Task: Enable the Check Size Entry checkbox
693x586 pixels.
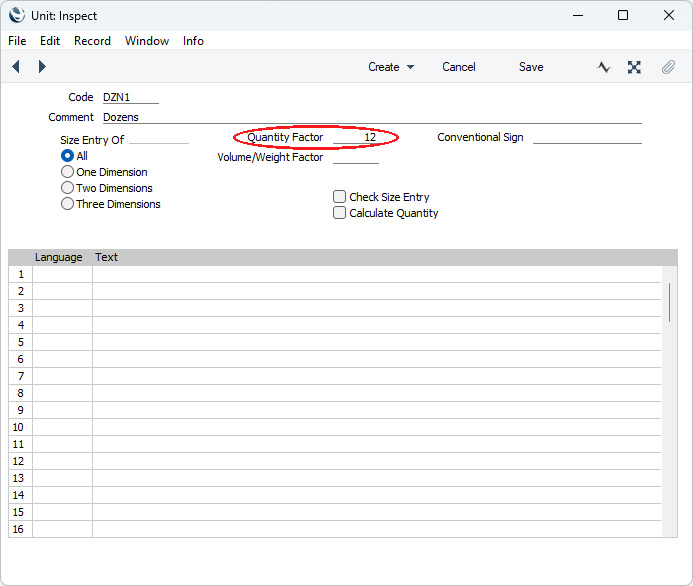Action: 339,197
